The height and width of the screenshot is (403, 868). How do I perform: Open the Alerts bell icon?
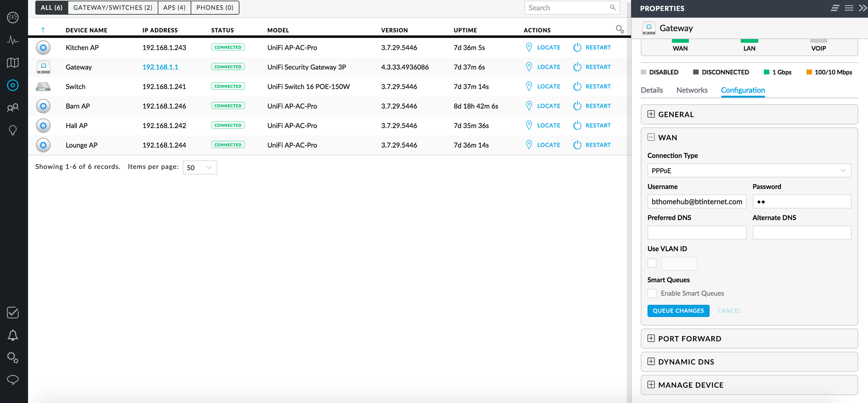(13, 335)
